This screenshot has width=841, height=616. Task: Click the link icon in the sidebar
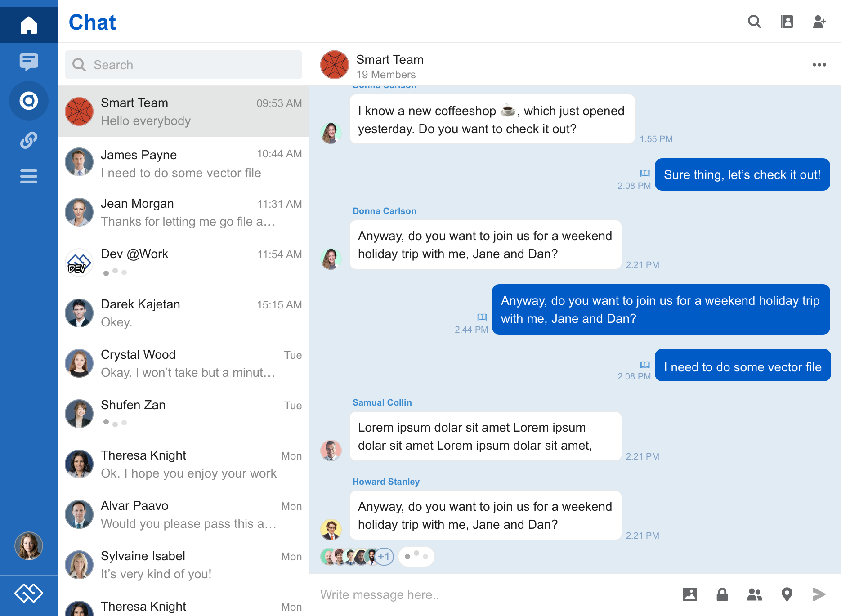tap(28, 139)
